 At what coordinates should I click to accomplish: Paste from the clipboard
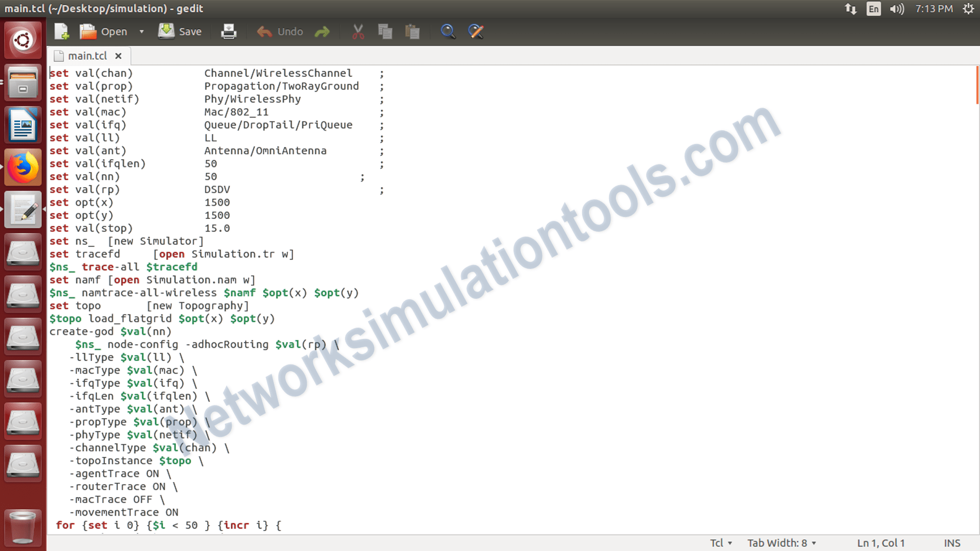coord(412,31)
